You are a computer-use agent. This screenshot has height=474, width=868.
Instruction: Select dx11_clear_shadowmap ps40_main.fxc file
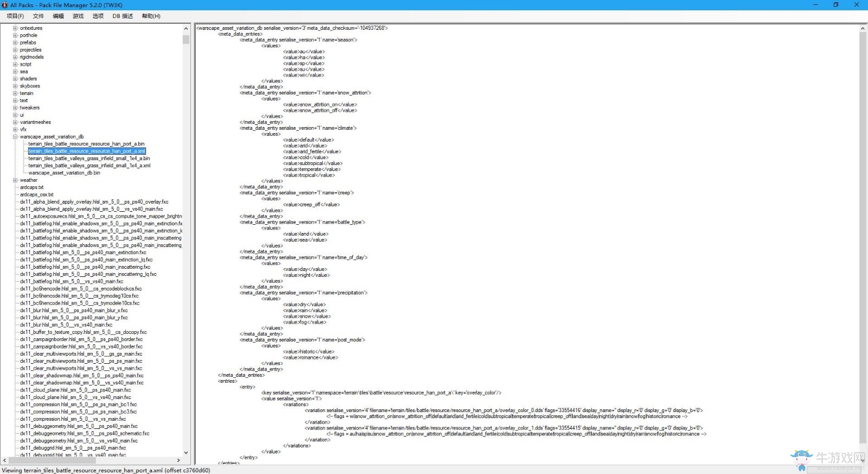tap(82, 376)
